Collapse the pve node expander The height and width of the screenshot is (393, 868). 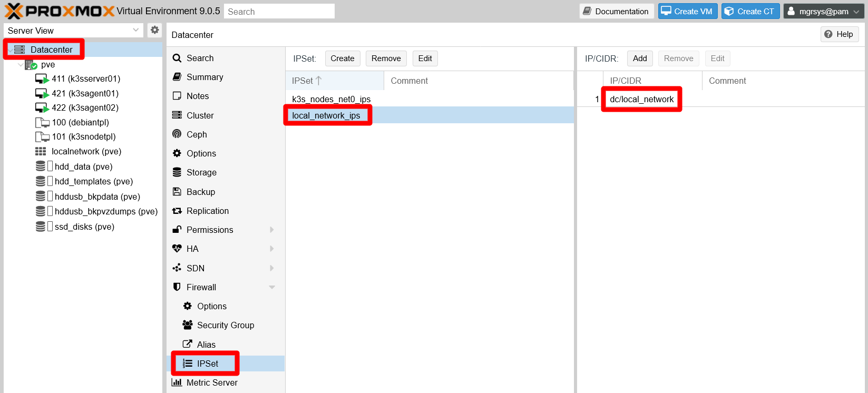click(x=21, y=65)
